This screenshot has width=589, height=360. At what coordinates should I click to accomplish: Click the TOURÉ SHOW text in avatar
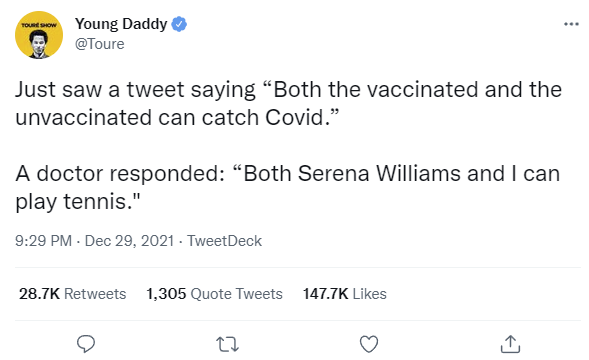pyautogui.click(x=39, y=25)
